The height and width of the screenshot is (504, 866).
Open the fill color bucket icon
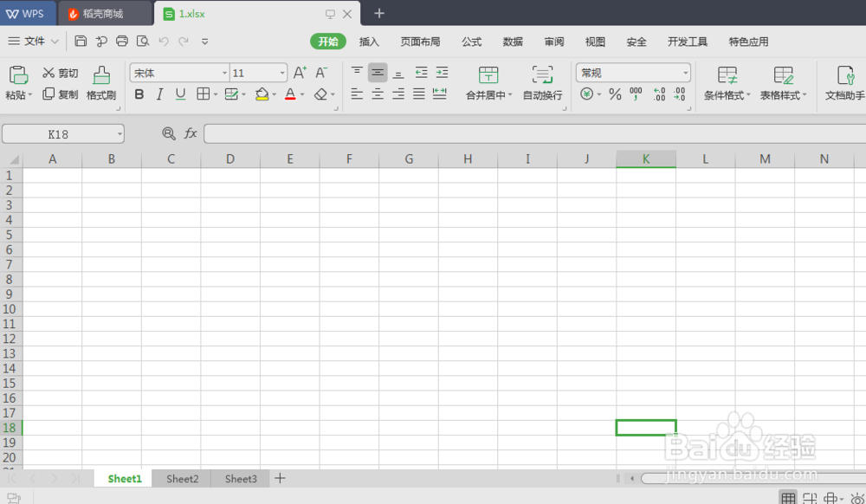click(261, 94)
